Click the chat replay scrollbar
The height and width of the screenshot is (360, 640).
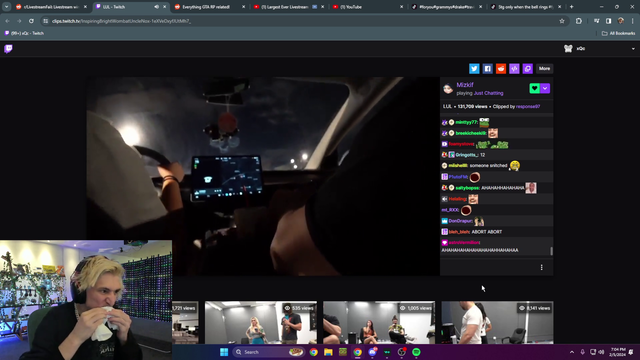point(551,251)
